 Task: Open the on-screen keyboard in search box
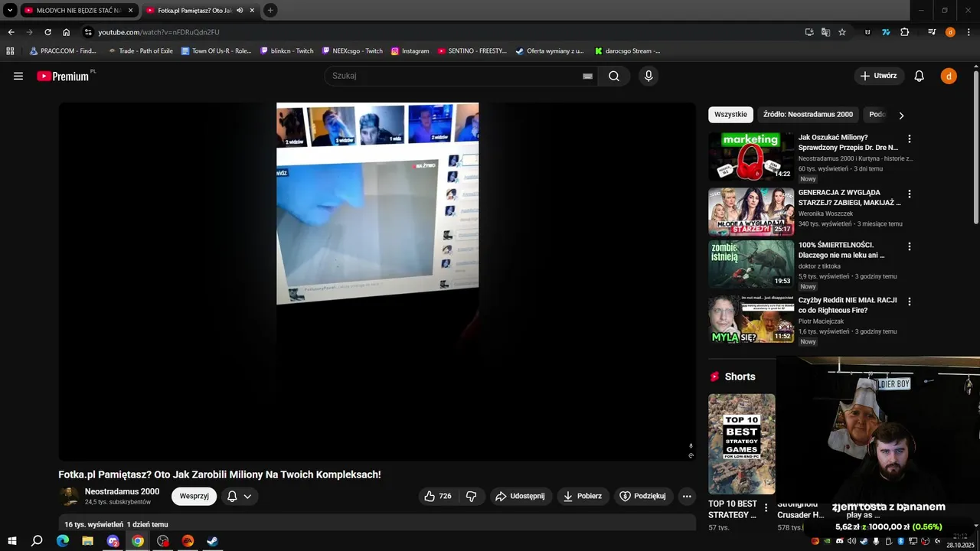click(587, 76)
